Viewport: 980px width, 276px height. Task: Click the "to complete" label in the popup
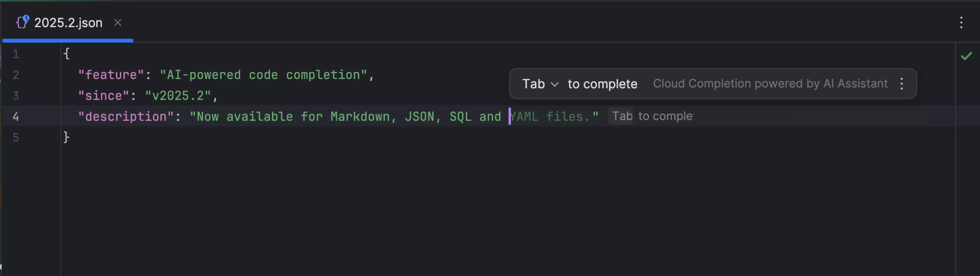[602, 84]
